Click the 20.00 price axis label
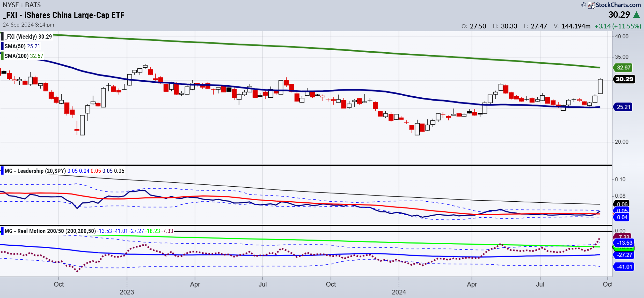Image resolution: width=644 pixels, height=298 pixels. click(x=621, y=141)
